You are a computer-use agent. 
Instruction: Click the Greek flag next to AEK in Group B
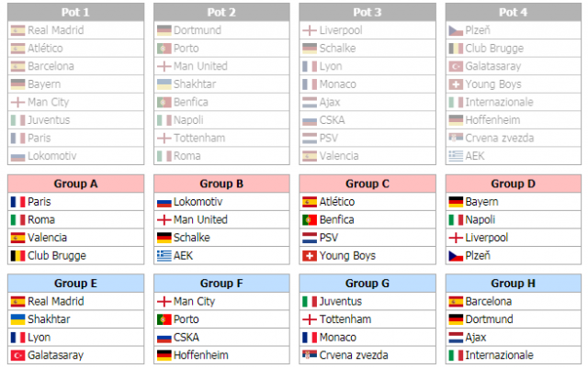[164, 256]
